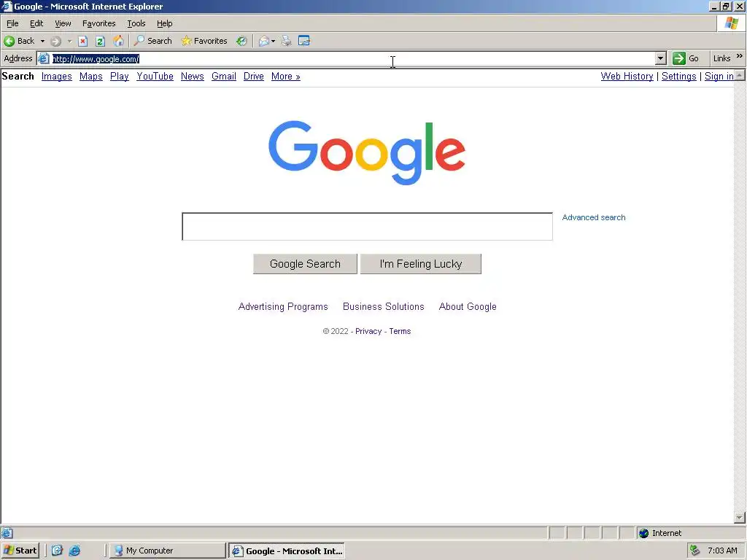Click the Print toolbar icon

click(286, 41)
